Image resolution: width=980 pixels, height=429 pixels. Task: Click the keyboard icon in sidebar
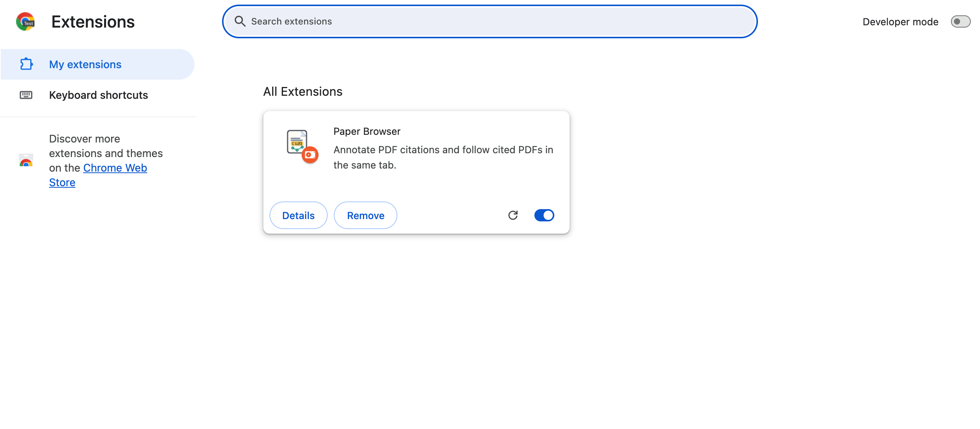click(x=26, y=95)
